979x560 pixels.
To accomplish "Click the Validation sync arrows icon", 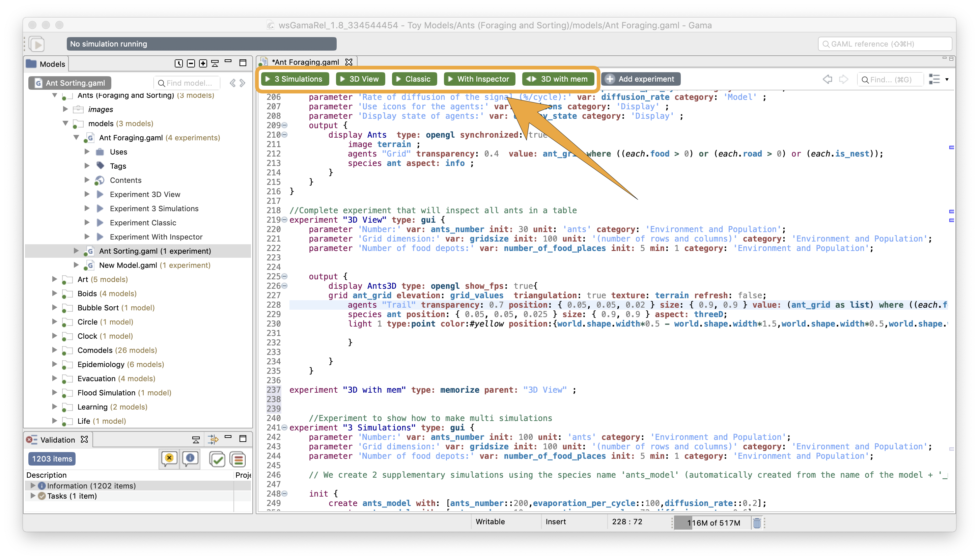I will 213,439.
